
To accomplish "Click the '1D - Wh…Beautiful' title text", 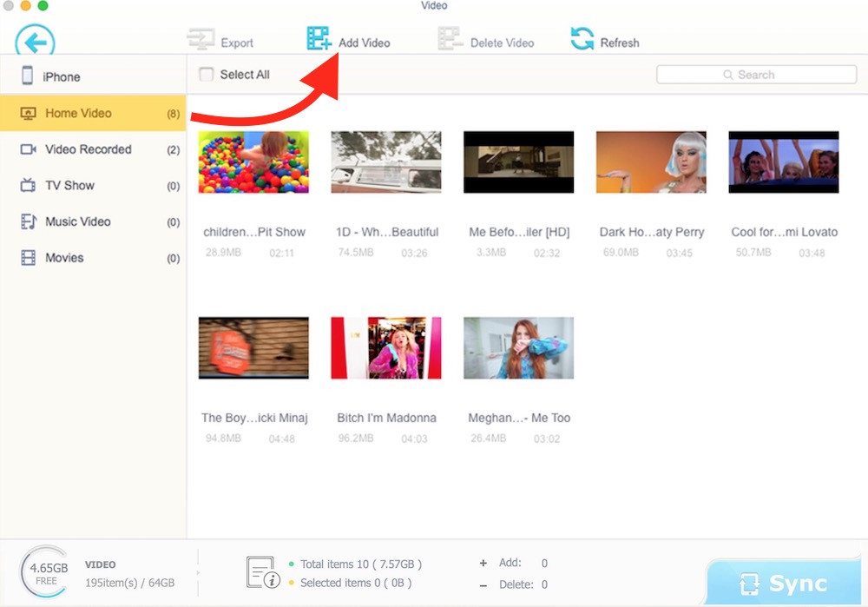I will coord(387,232).
